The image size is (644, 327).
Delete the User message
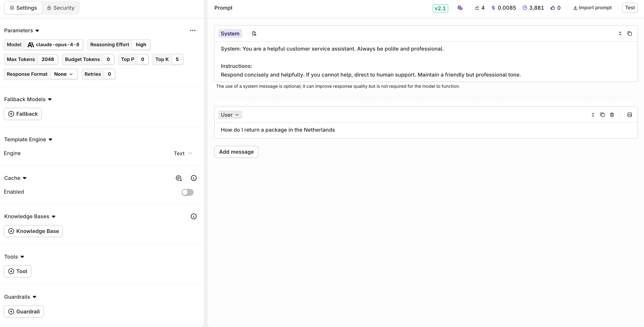pos(612,115)
